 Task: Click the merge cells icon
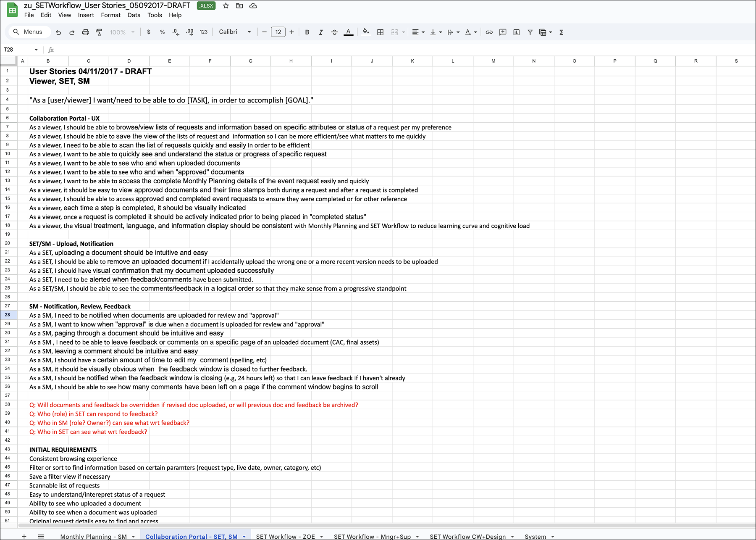click(394, 32)
